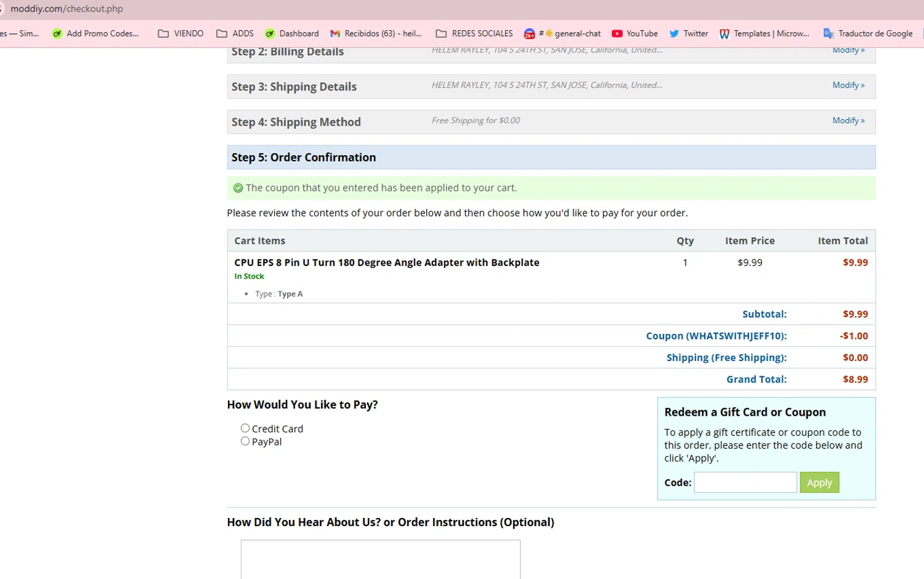Image resolution: width=924 pixels, height=579 pixels.
Task: Open the Templates Microworkers bookmark
Action: (764, 33)
